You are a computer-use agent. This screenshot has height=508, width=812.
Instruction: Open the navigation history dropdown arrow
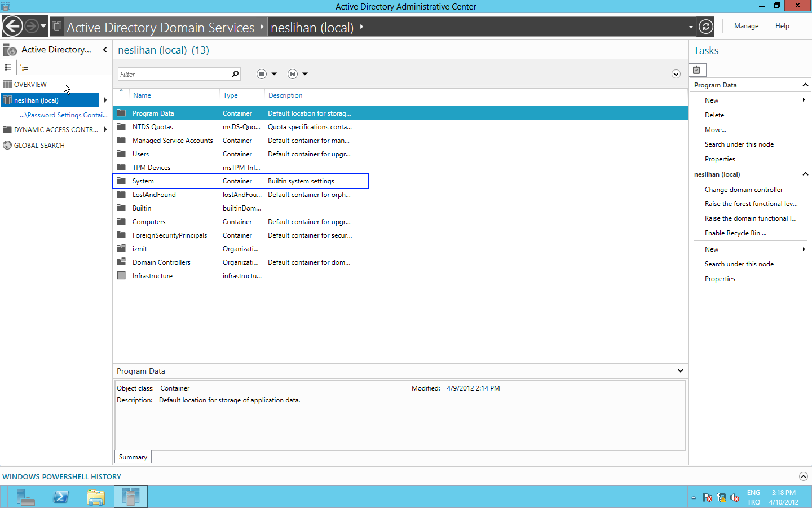click(43, 26)
